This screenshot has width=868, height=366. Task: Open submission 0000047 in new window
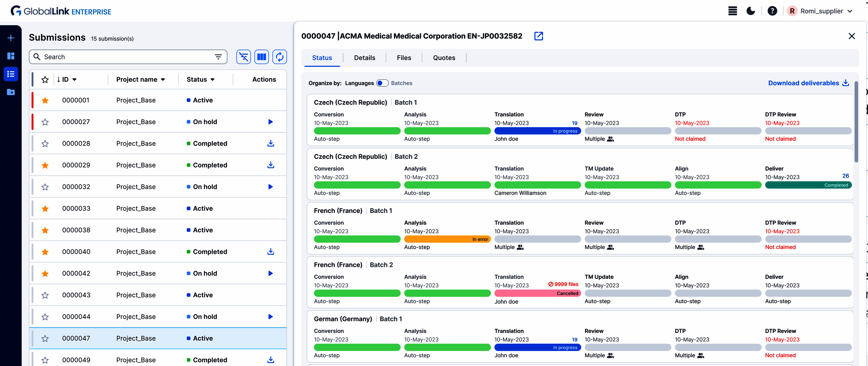(538, 36)
